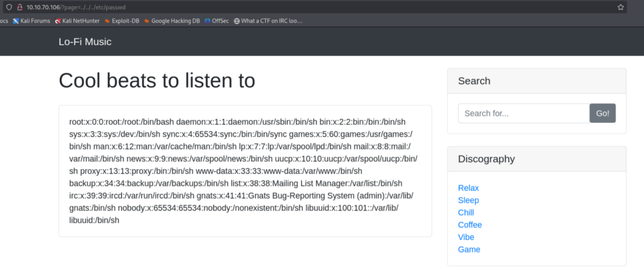Click the Lo-Fi Music navbar brand
This screenshot has width=644, height=274.
85,42
